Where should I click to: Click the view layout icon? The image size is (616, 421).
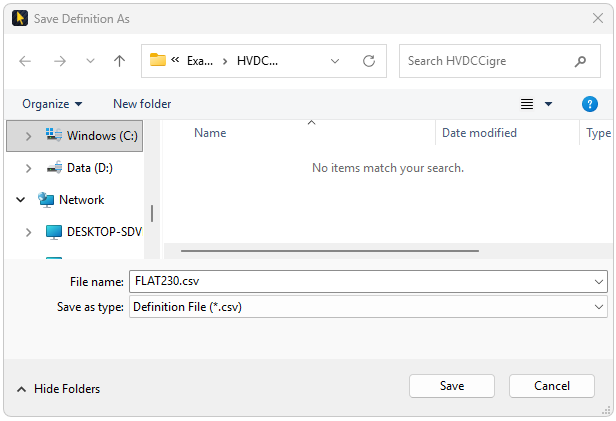coord(527,104)
